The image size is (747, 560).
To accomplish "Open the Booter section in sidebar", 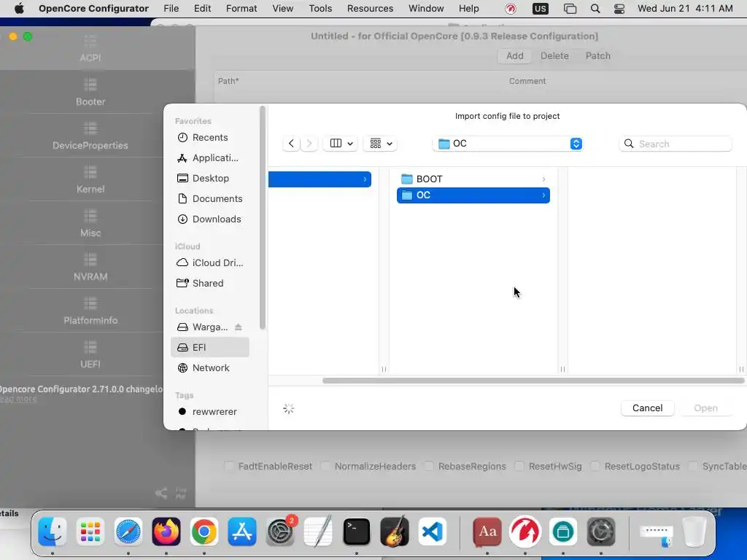I will (90, 93).
